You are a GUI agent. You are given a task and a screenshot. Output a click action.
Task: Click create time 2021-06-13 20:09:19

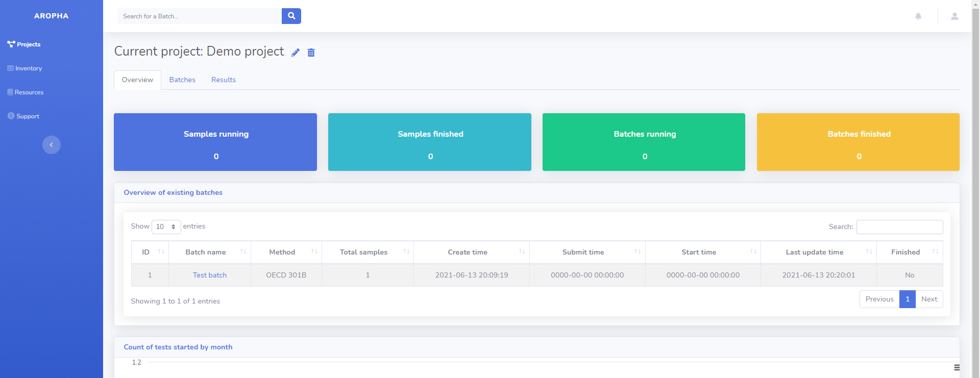(x=472, y=275)
